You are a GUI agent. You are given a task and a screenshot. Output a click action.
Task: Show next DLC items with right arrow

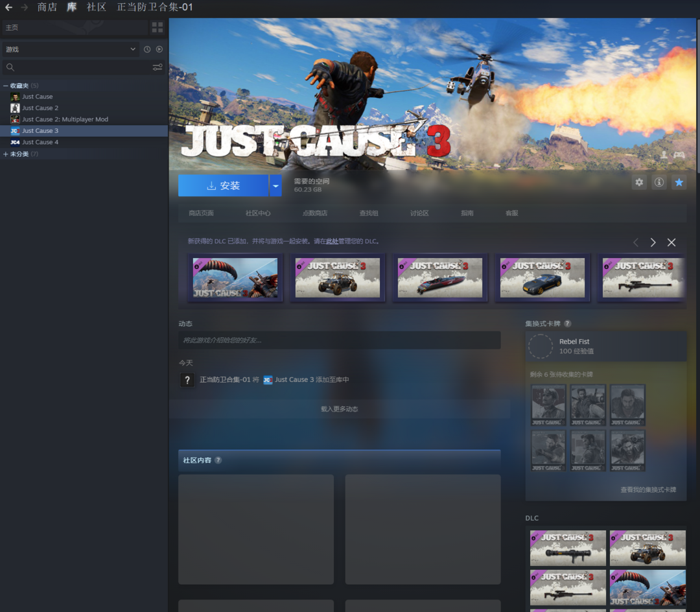[653, 242]
